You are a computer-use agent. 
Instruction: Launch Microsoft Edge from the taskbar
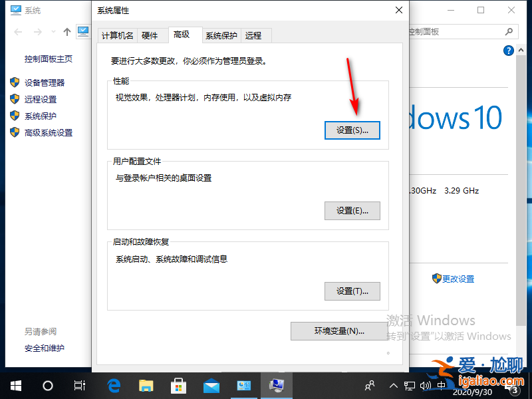tap(113, 386)
